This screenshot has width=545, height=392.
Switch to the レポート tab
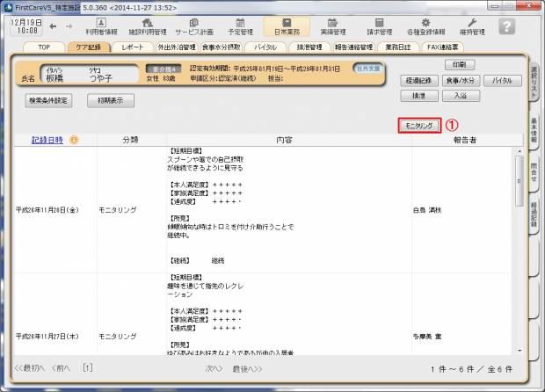point(133,47)
